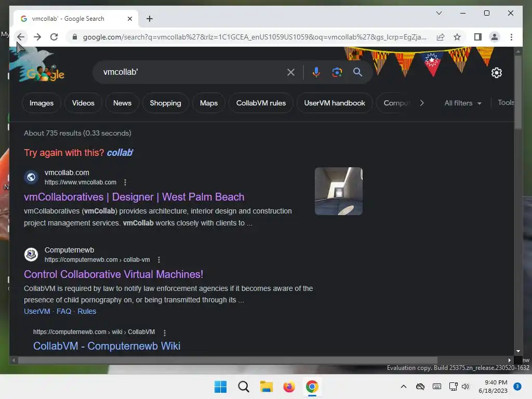Select the UserVM handbook suggestion chip

click(335, 103)
